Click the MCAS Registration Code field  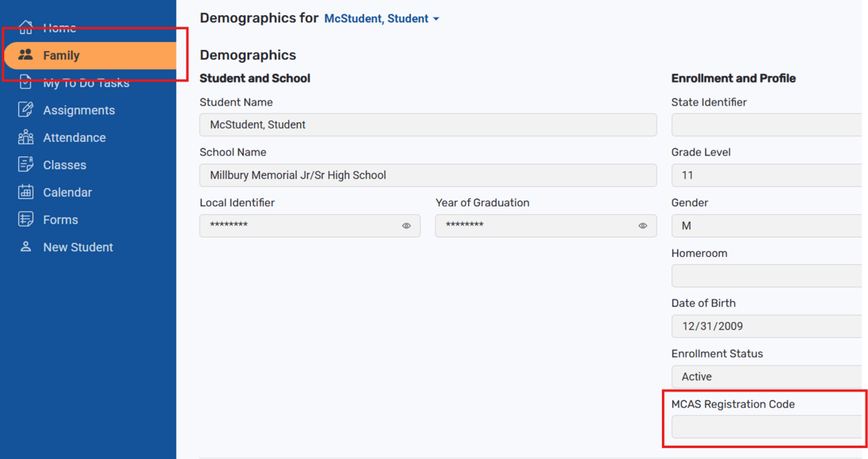769,427
